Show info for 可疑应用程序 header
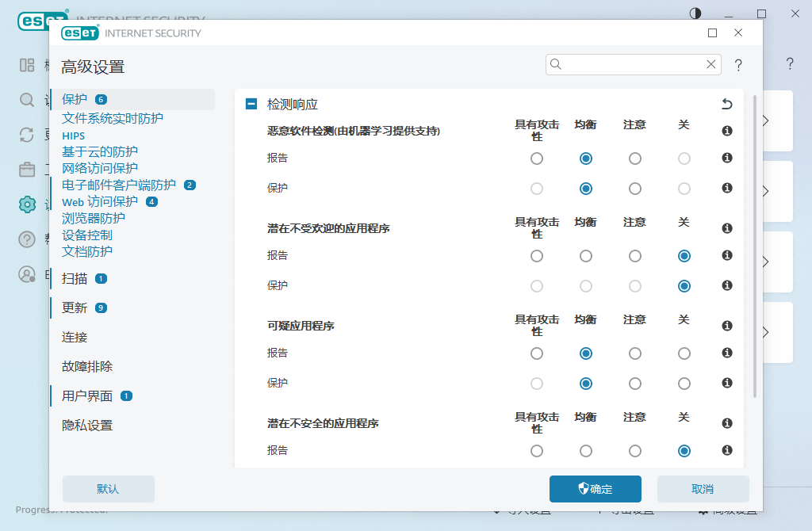812x531 pixels. pyautogui.click(x=727, y=326)
